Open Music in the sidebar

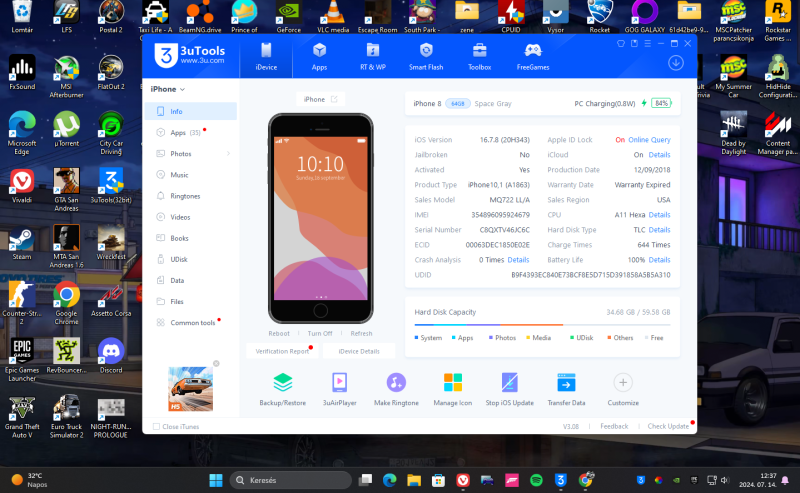click(191, 175)
